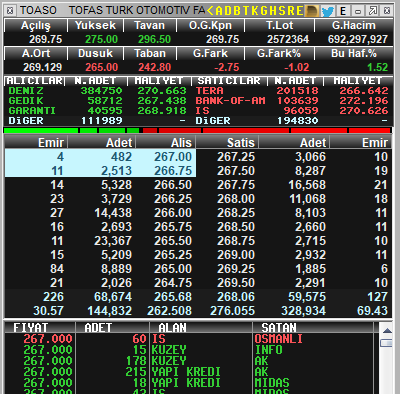Screen dimensions: 400x394
Task: Open the Twitter bird icon
Action: coord(328,11)
